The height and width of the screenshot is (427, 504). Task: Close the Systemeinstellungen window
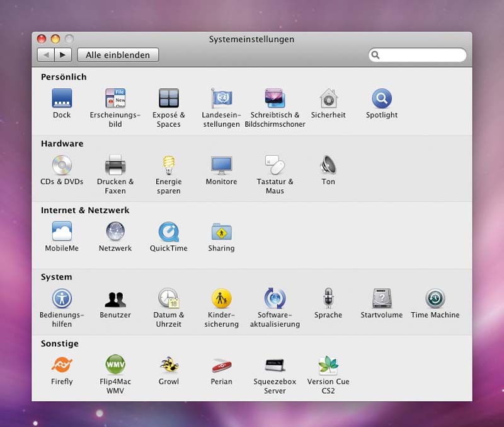pos(42,39)
